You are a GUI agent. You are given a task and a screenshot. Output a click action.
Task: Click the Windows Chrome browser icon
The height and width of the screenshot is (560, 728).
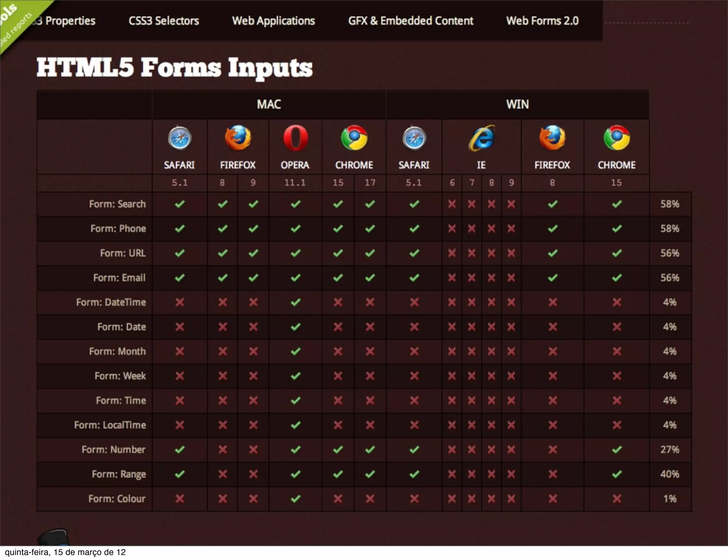coord(616,138)
